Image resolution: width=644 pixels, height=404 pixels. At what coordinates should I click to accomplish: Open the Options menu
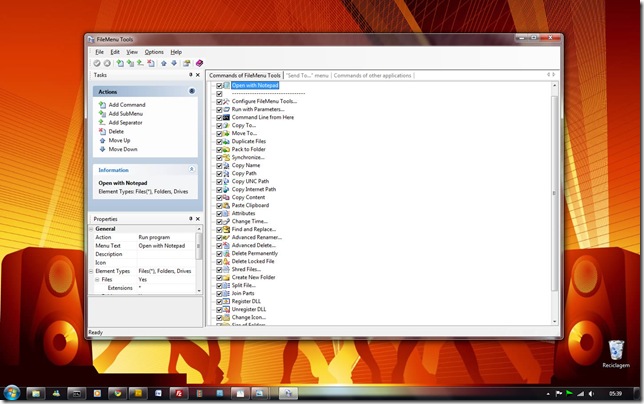(154, 52)
